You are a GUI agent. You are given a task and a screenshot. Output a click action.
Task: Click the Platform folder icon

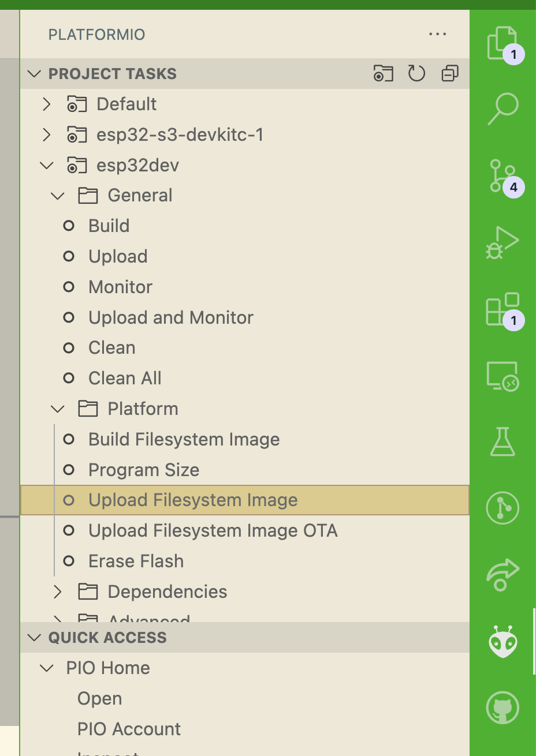click(88, 409)
